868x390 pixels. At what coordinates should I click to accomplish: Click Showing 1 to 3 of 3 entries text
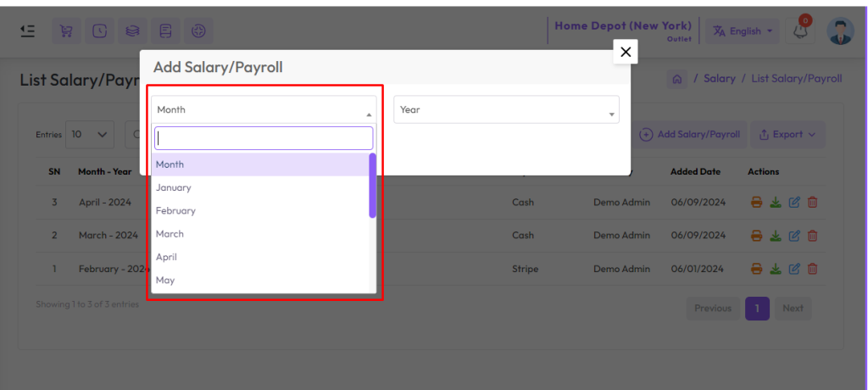87,304
